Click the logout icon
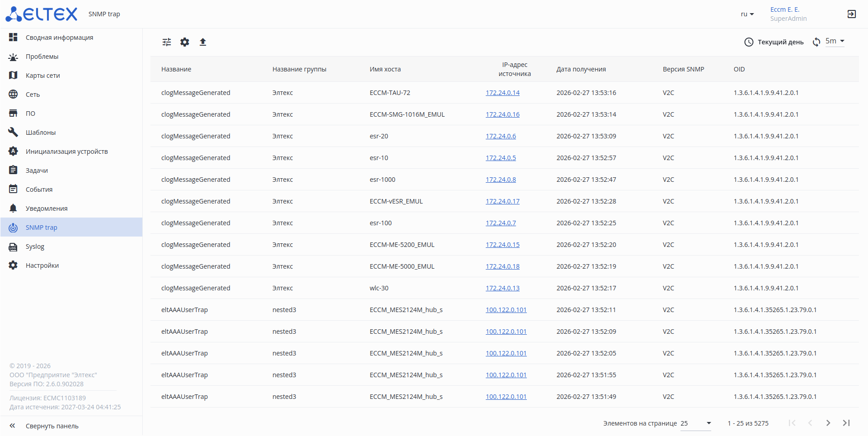 pos(851,14)
